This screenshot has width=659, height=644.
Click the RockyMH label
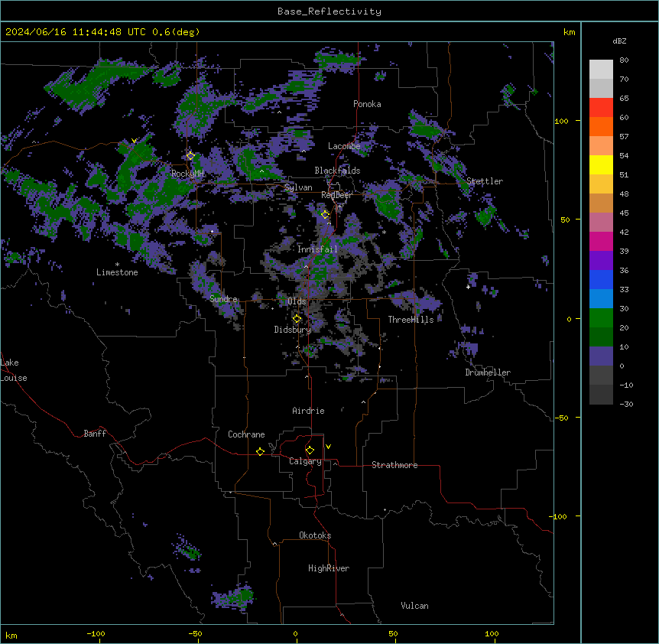(x=187, y=174)
